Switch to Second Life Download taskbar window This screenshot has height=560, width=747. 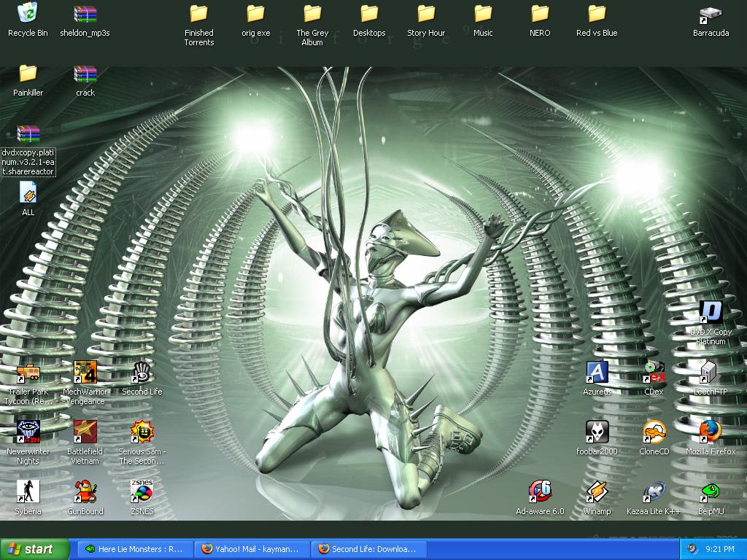[x=368, y=549]
